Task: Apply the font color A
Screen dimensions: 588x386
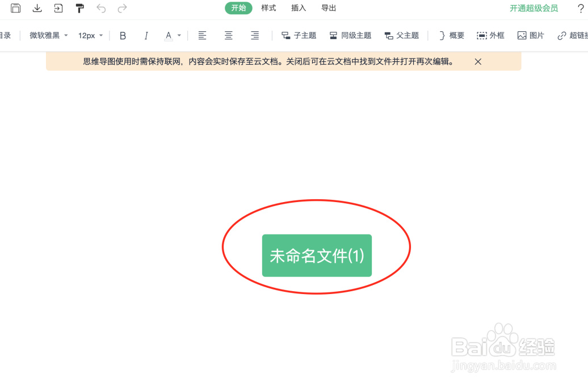Action: click(169, 36)
